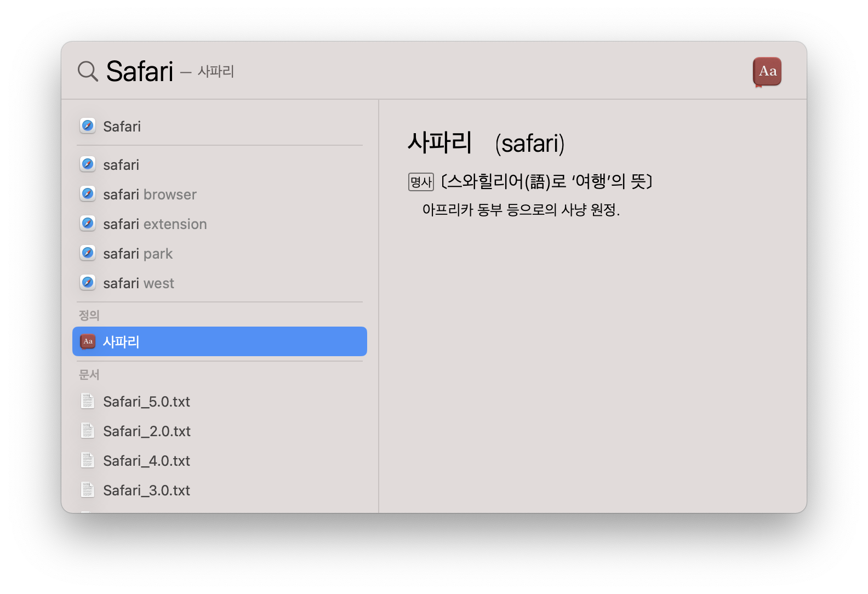Open Safari_4.0.txt document
Image resolution: width=868 pixels, height=594 pixels.
(x=220, y=460)
